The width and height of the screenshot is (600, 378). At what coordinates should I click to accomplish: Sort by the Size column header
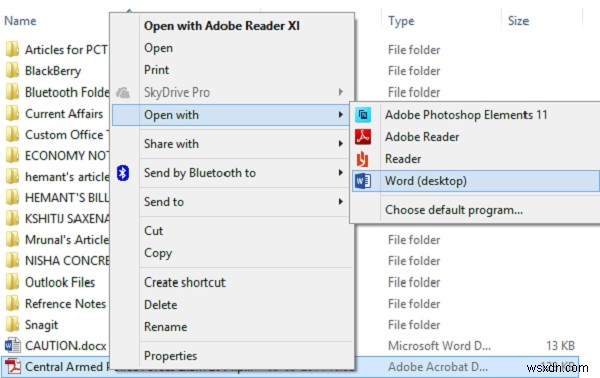pyautogui.click(x=518, y=21)
